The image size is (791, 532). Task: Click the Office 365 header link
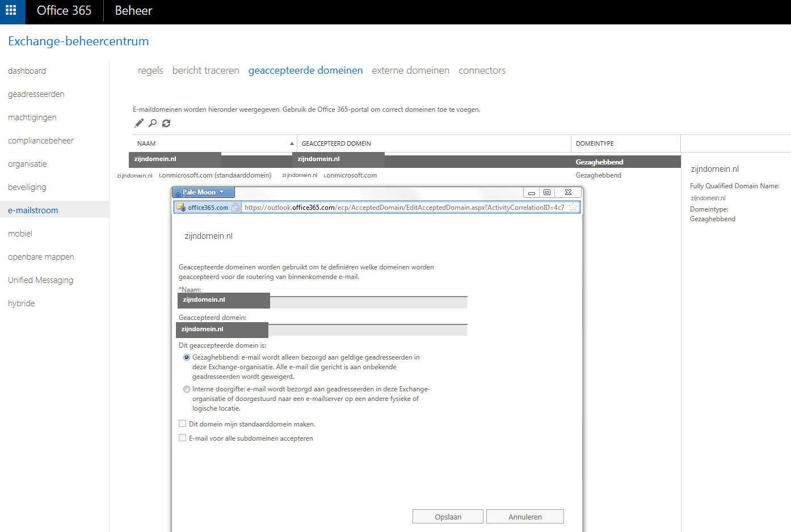tap(64, 11)
